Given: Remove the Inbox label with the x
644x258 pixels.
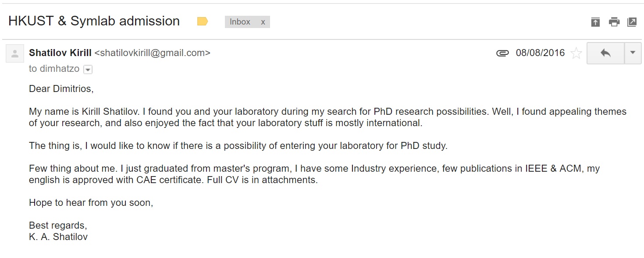Looking at the screenshot, I should [x=263, y=22].
